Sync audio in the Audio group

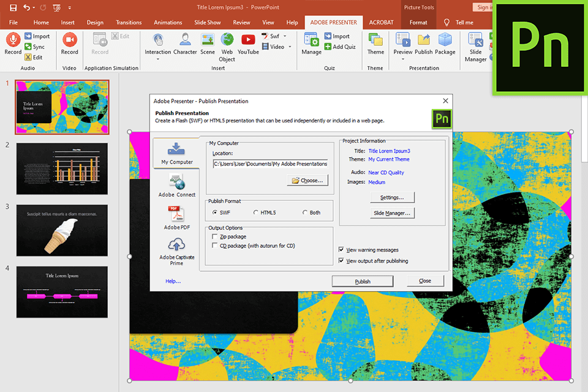(34, 47)
